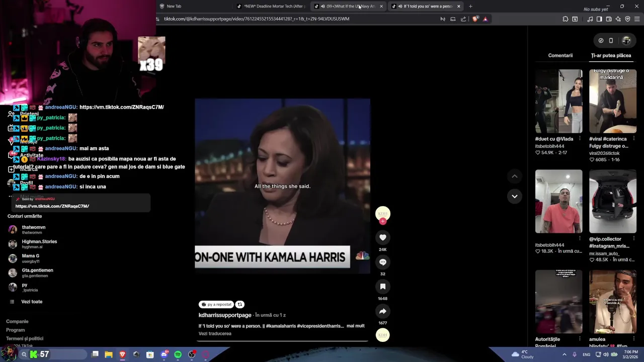This screenshot has width=644, height=362.
Task: Switch to the 'New Tab' browser tab
Action: click(x=194, y=6)
